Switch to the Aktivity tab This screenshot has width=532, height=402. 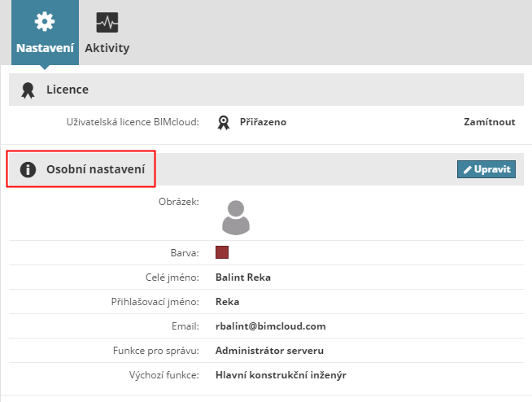pos(107,47)
